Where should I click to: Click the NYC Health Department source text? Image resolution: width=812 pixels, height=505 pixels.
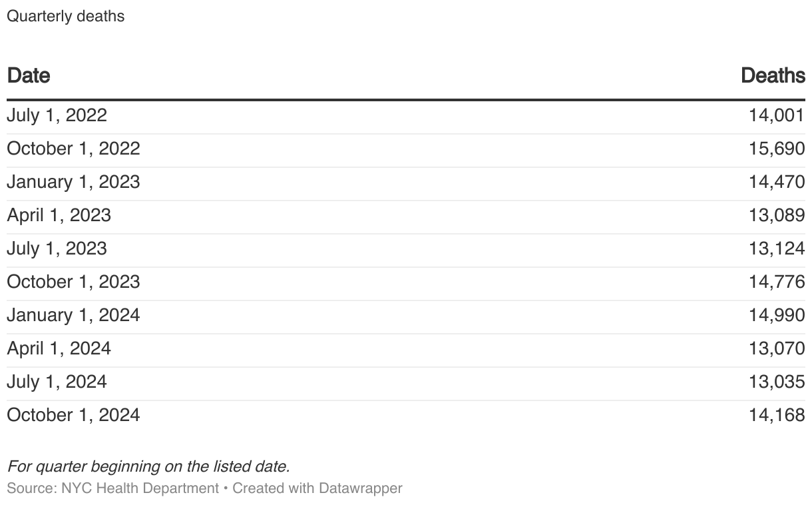coord(140,488)
